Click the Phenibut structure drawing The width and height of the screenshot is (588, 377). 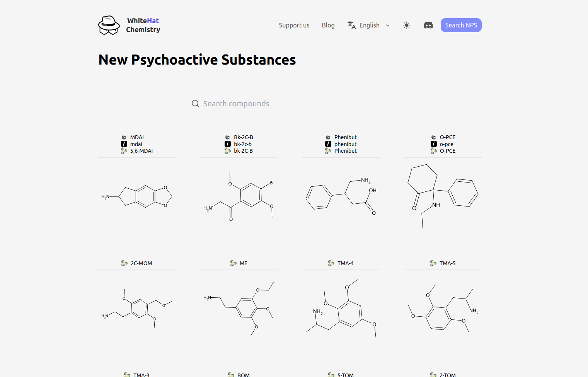pos(340,197)
